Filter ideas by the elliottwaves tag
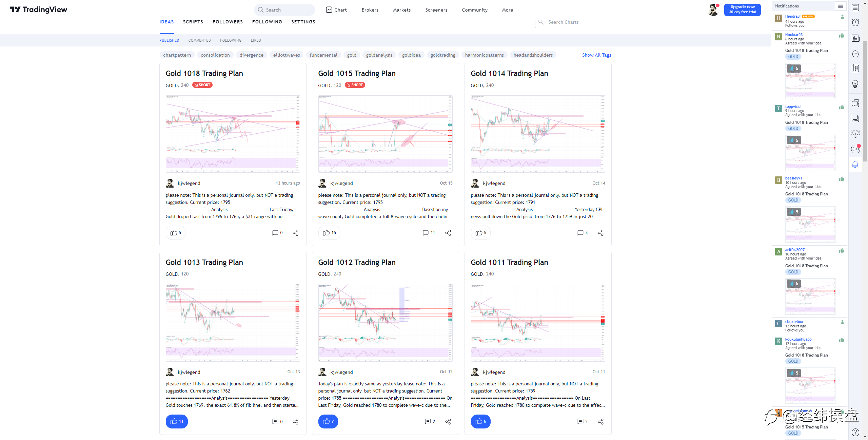 point(287,55)
